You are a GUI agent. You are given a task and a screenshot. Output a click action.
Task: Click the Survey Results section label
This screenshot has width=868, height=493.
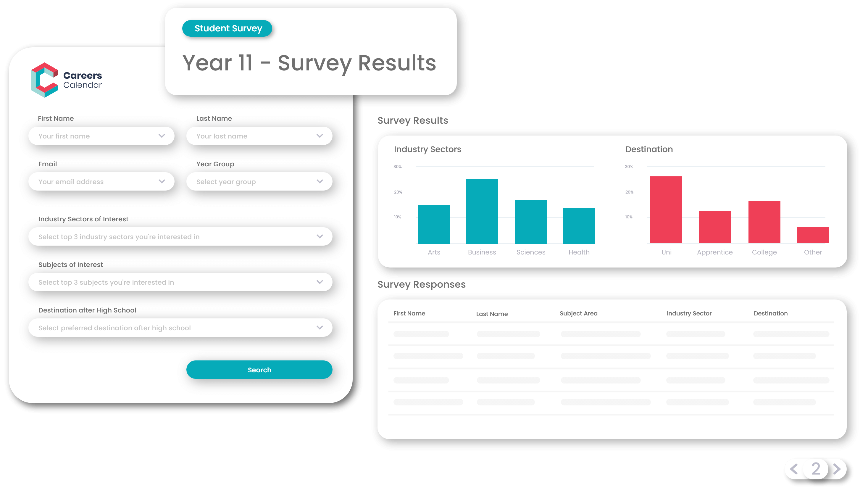point(412,120)
